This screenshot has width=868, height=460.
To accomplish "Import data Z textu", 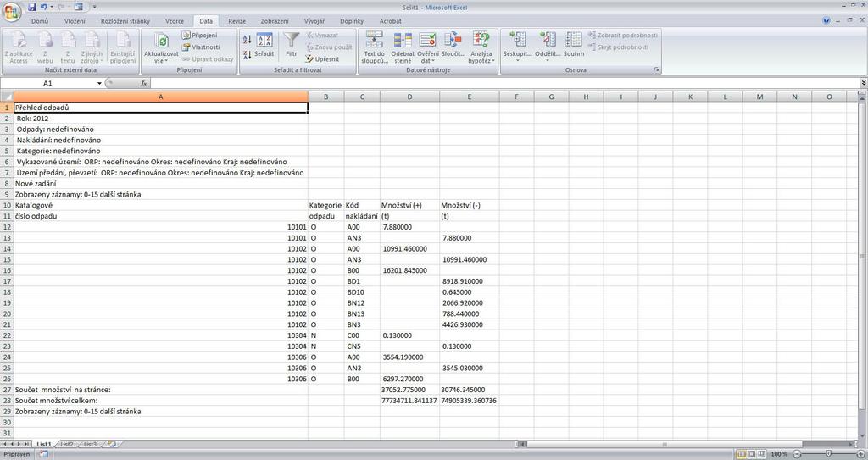I will click(68, 47).
